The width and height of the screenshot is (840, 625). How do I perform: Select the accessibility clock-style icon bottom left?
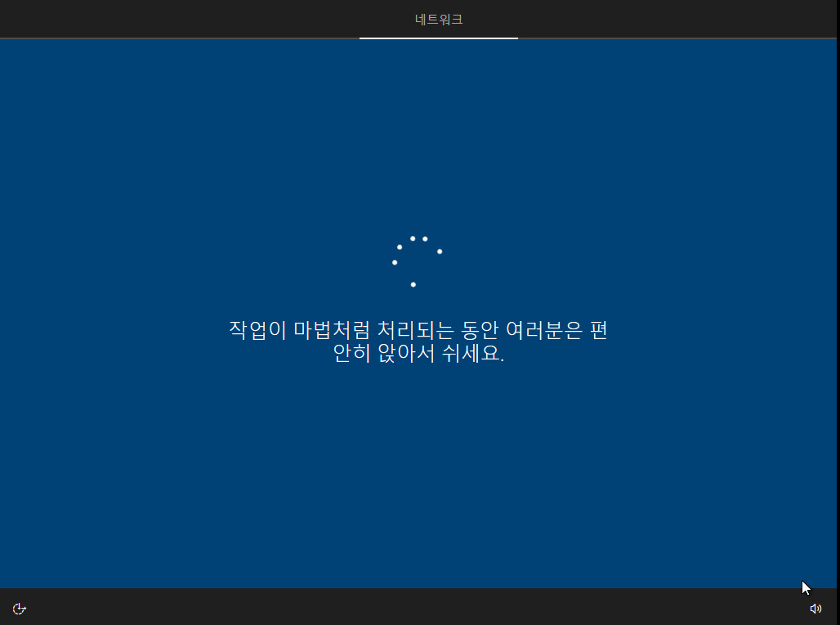[x=19, y=608]
